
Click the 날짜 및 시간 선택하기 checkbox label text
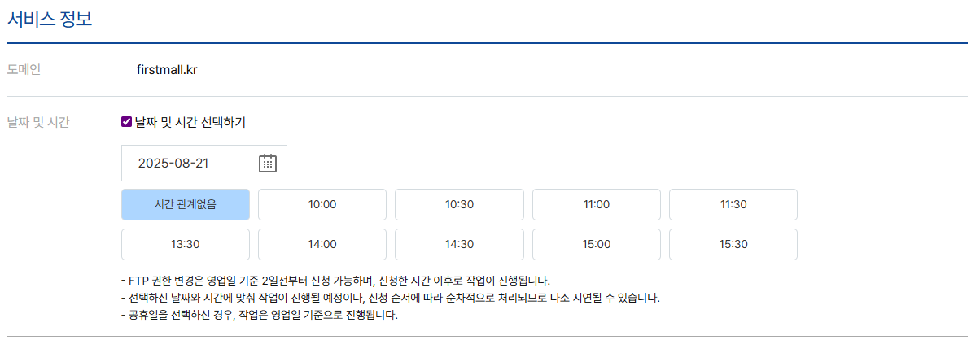click(x=190, y=122)
